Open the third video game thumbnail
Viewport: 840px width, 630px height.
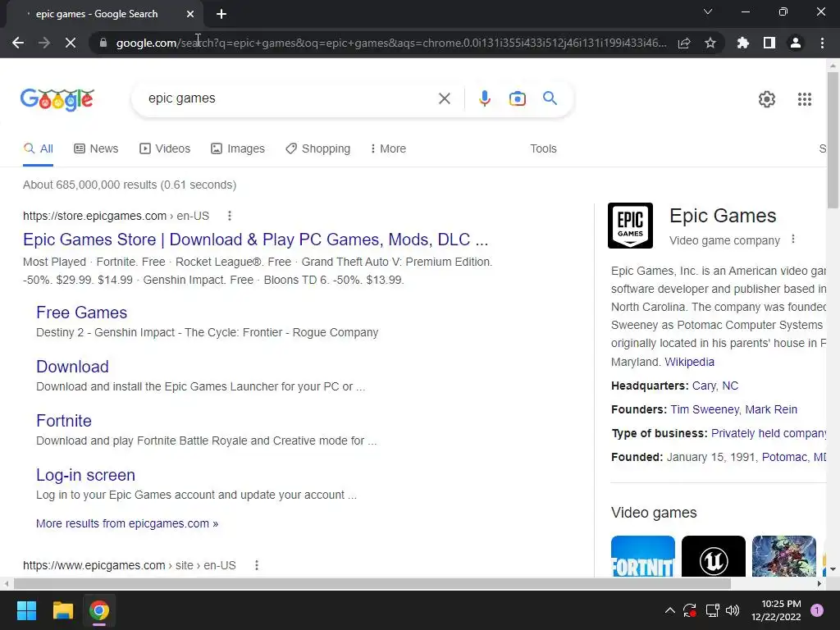(x=783, y=556)
